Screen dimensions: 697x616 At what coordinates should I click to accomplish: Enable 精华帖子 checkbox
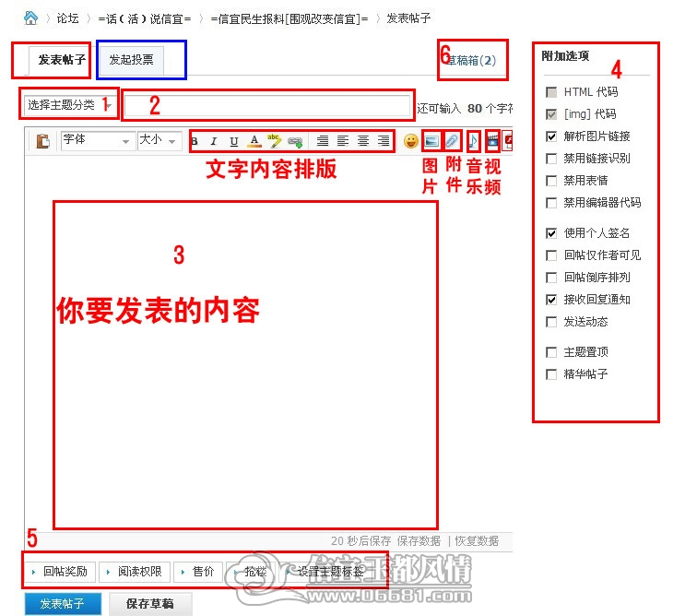pos(551,374)
